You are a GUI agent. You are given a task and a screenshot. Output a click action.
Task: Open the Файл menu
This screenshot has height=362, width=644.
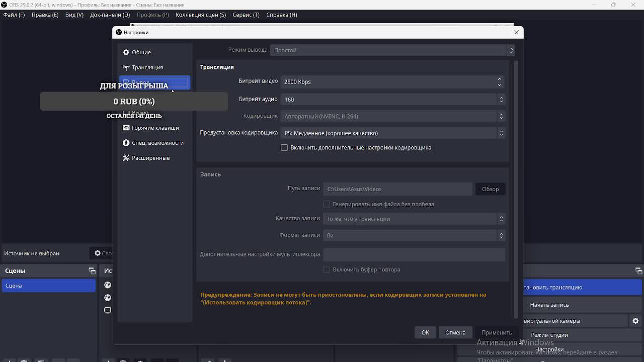[14, 15]
